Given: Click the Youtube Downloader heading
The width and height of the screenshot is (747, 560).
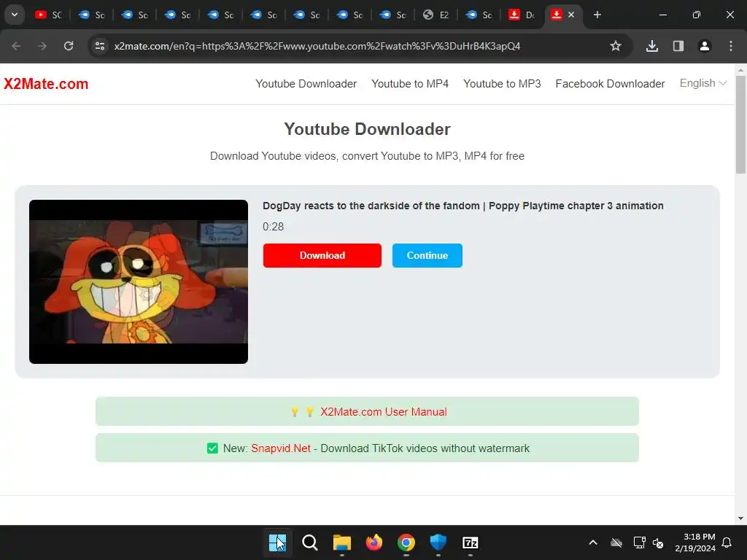Looking at the screenshot, I should (x=368, y=129).
